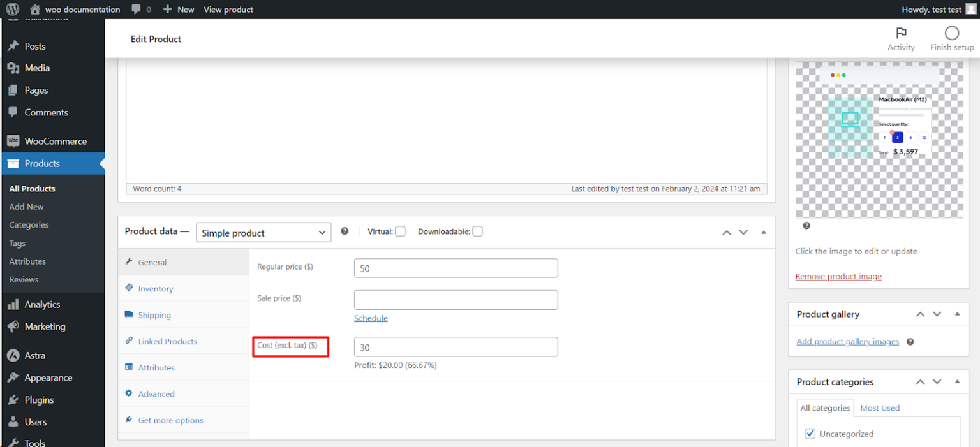The image size is (980, 447).
Task: Open the Marketing megaphone icon
Action: 13,326
